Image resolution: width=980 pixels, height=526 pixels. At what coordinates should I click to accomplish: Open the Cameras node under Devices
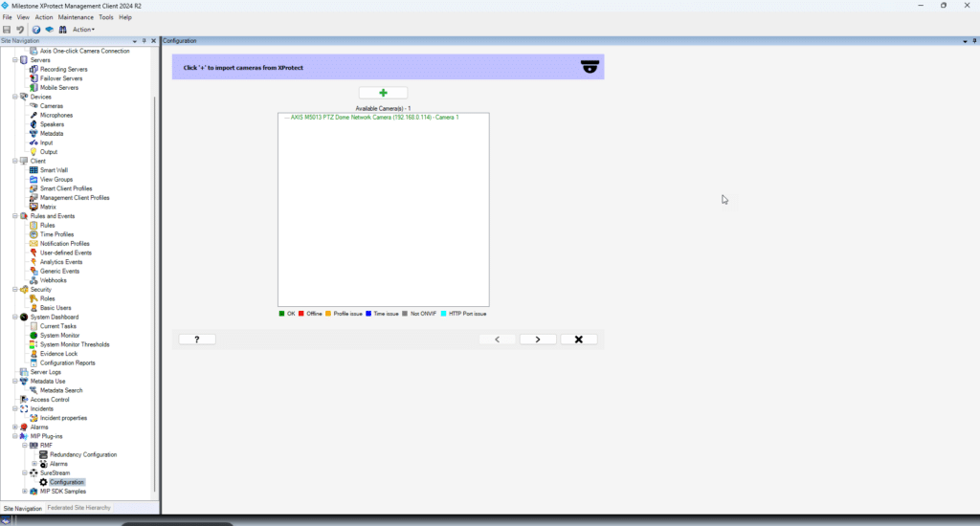click(51, 105)
